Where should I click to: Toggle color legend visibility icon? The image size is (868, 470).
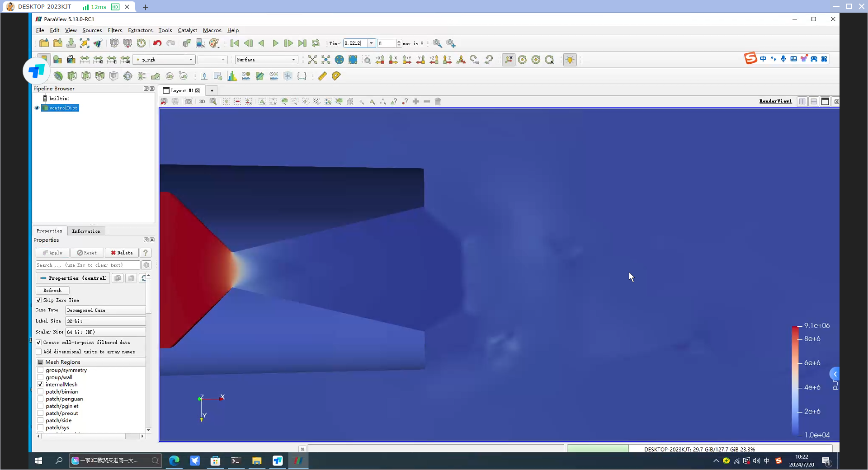pyautogui.click(x=44, y=60)
